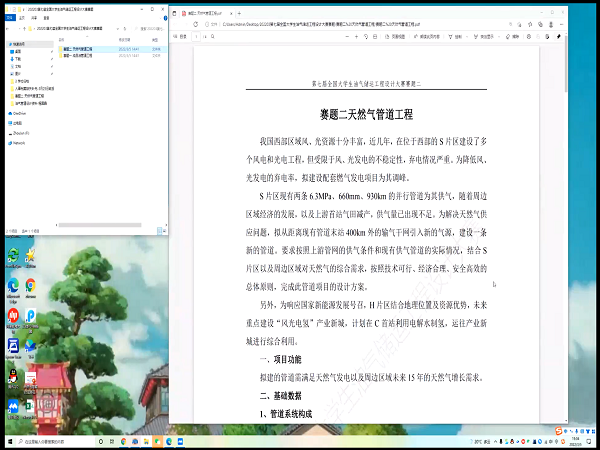This screenshot has width=600, height=450.
Task: Switch to large icons view toggle in File Explorer
Action: point(165,231)
